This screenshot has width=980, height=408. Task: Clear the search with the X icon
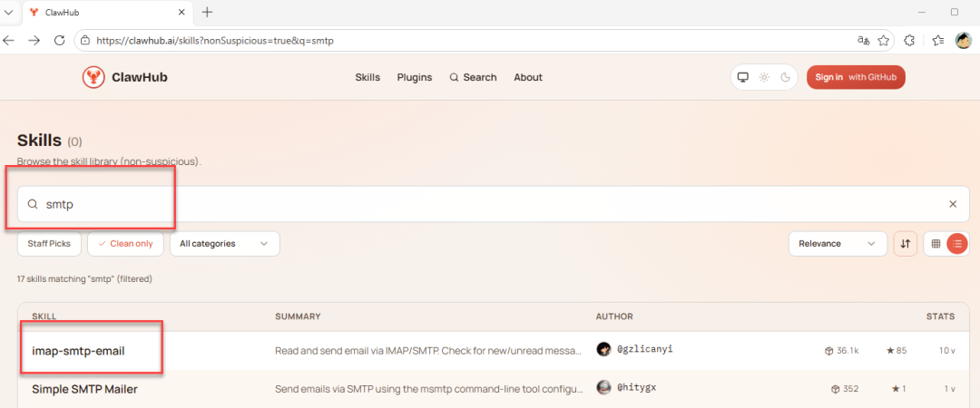pyautogui.click(x=953, y=204)
